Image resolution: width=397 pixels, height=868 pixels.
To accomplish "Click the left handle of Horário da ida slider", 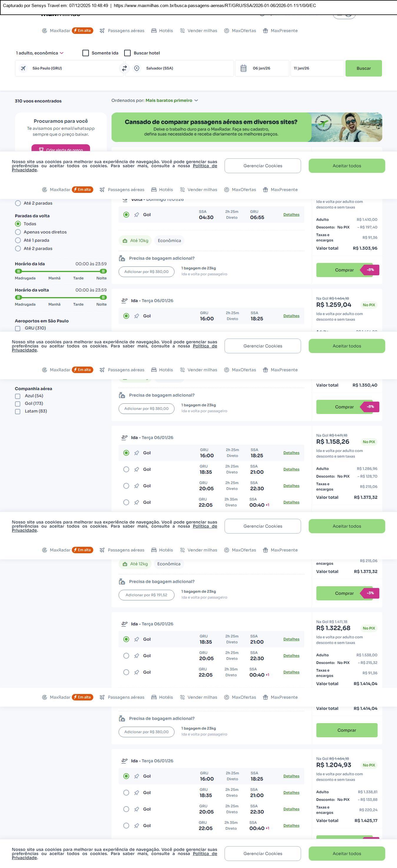I will coord(19,271).
